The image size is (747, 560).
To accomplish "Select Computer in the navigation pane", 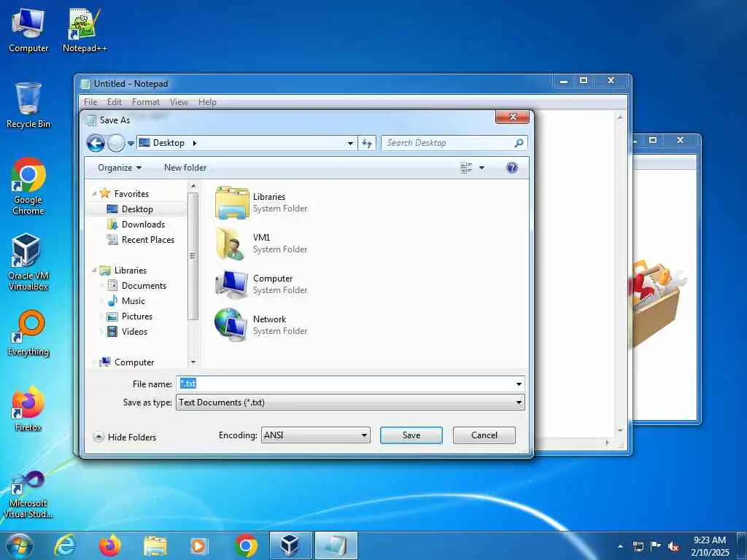I will click(134, 362).
